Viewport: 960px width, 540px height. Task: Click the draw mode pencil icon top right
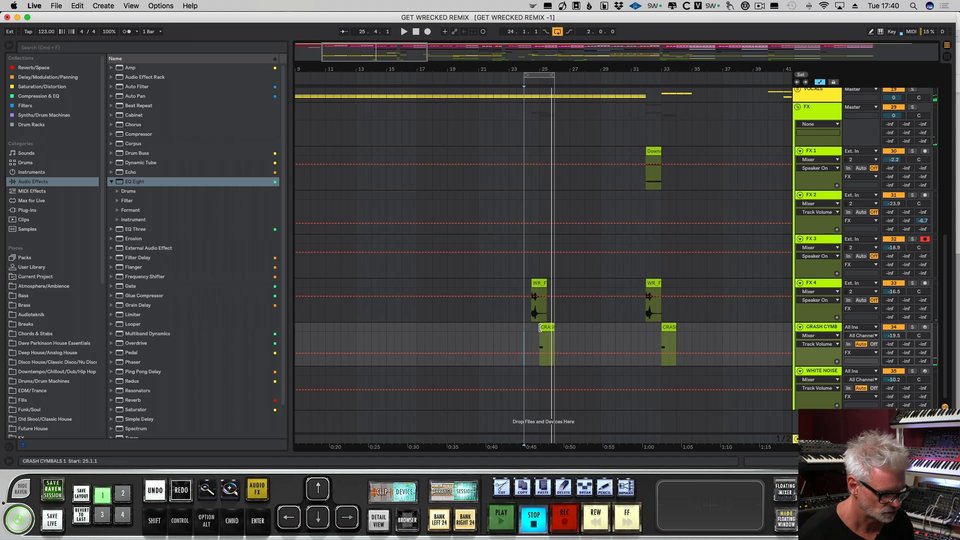pyautogui.click(x=871, y=31)
